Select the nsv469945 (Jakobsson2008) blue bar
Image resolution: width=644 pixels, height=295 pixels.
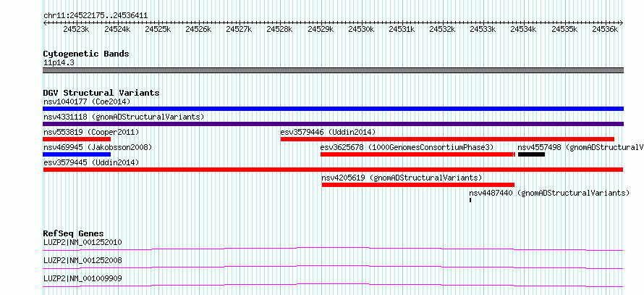coord(77,154)
